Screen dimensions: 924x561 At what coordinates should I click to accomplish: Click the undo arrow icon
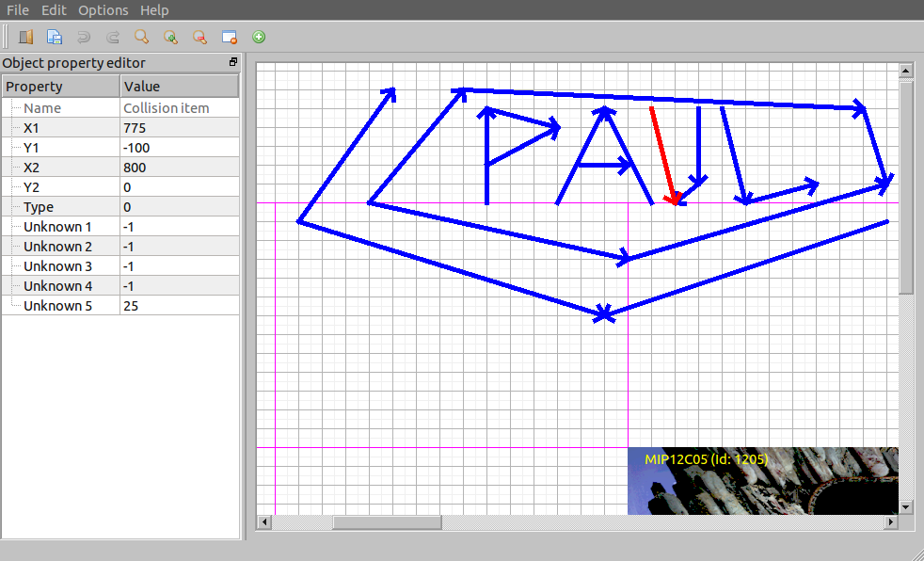(x=84, y=37)
